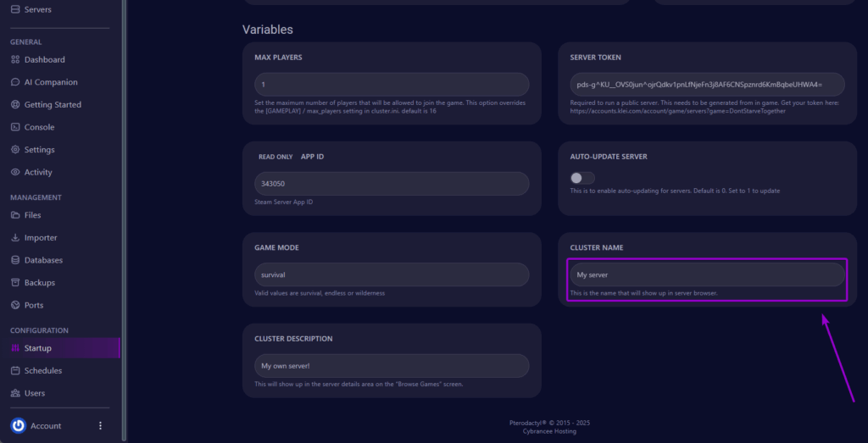This screenshot has width=868, height=443.
Task: Select Users in the sidebar
Action: 35,393
